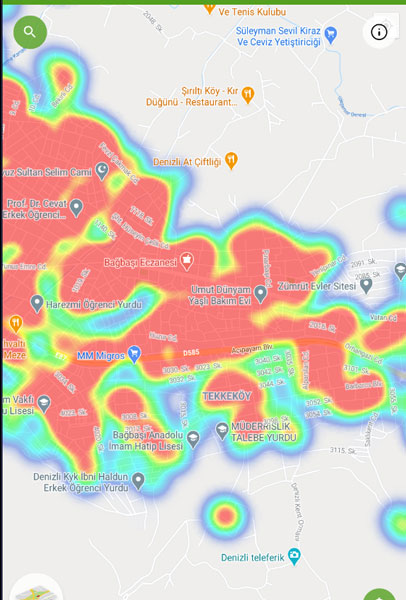Viewport: 406px width, 600px height.
Task: Click the Denizli teleferik text label
Action: point(253,558)
